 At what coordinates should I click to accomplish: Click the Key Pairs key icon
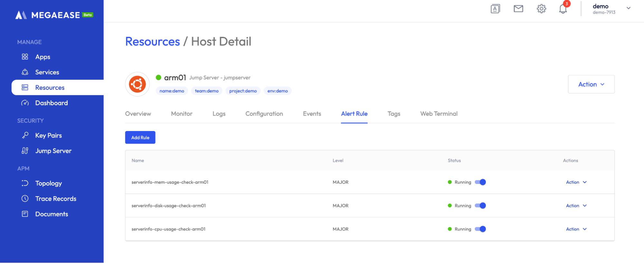(x=25, y=135)
